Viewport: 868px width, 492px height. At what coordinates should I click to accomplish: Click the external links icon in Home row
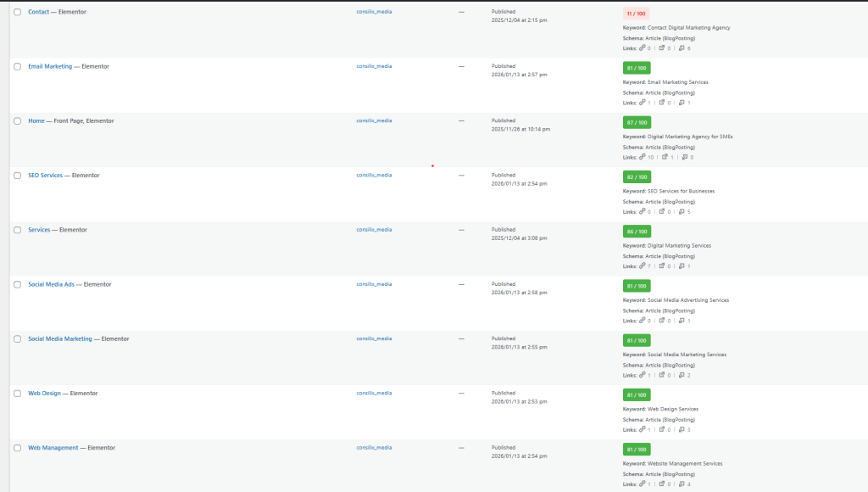[x=664, y=157]
